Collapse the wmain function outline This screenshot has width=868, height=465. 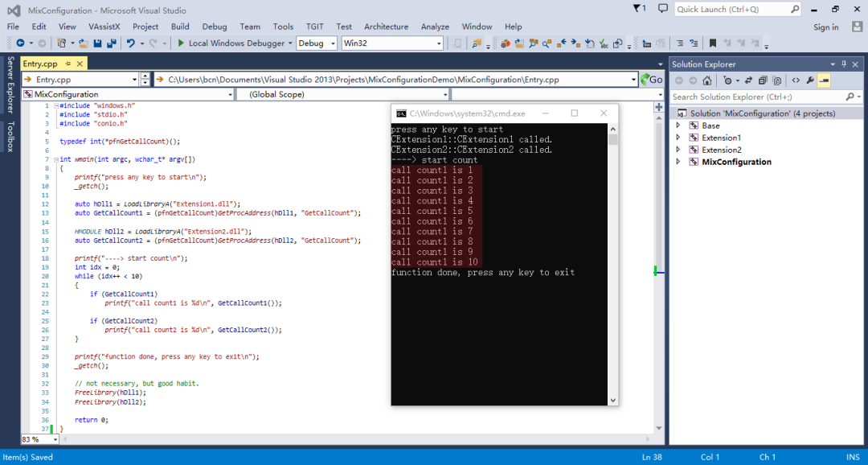56,159
